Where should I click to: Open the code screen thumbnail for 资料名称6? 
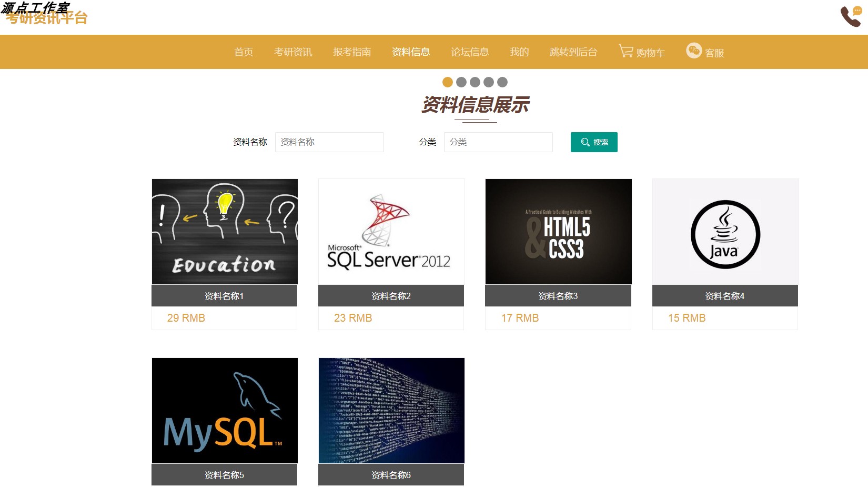(x=391, y=411)
